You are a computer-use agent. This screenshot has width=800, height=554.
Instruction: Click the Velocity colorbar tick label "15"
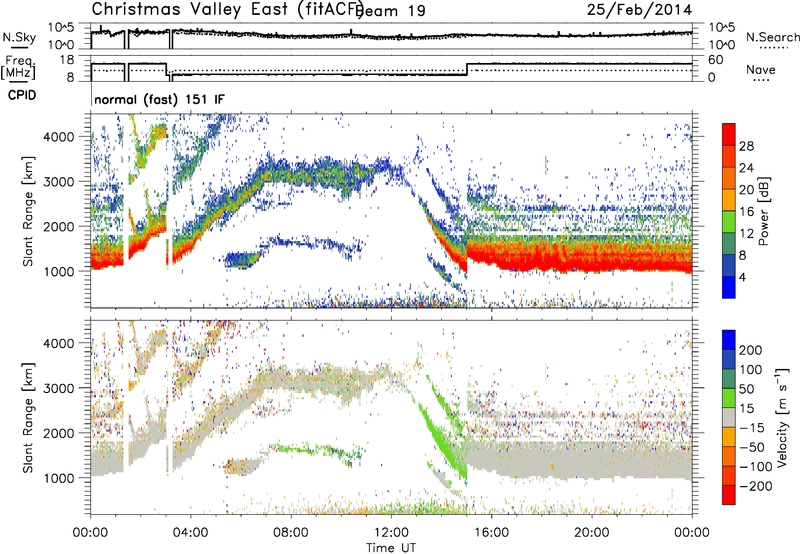pyautogui.click(x=746, y=408)
